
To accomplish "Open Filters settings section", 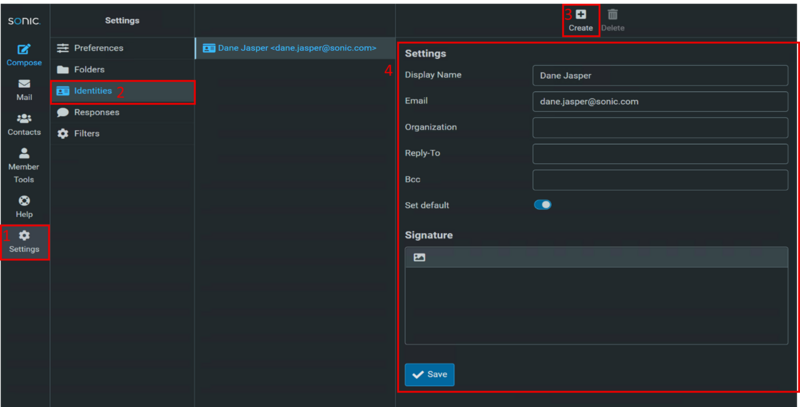I will (x=86, y=133).
